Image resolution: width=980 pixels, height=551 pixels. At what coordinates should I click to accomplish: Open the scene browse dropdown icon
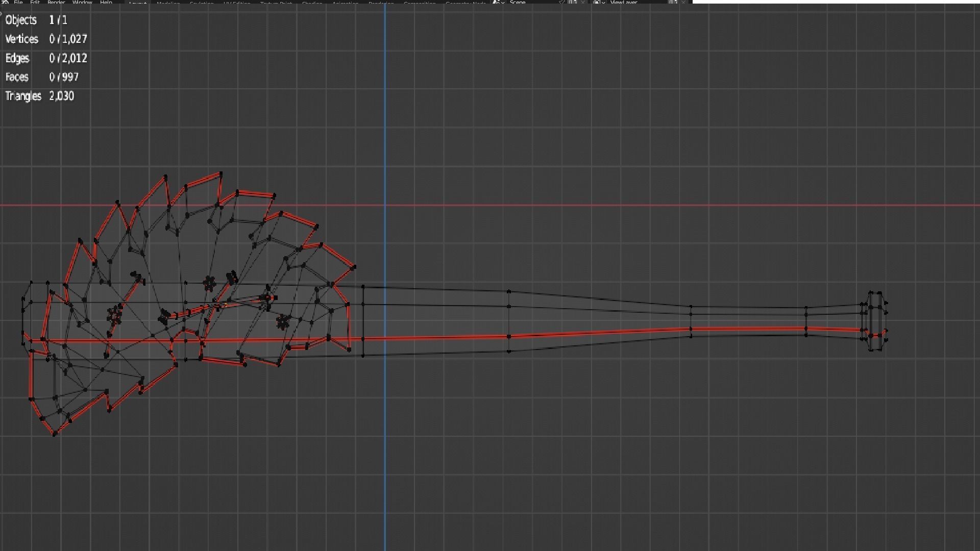pyautogui.click(x=498, y=2)
